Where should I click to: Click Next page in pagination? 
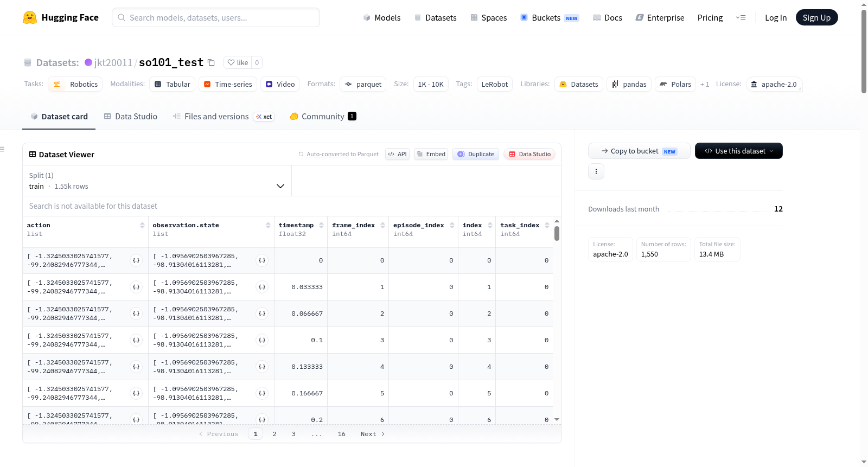(373, 434)
